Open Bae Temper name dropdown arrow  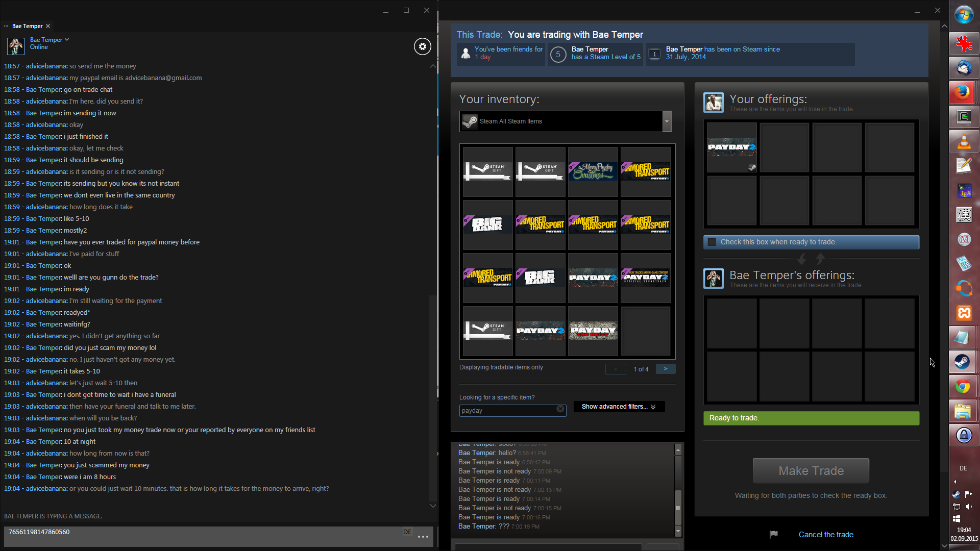pyautogui.click(x=67, y=39)
